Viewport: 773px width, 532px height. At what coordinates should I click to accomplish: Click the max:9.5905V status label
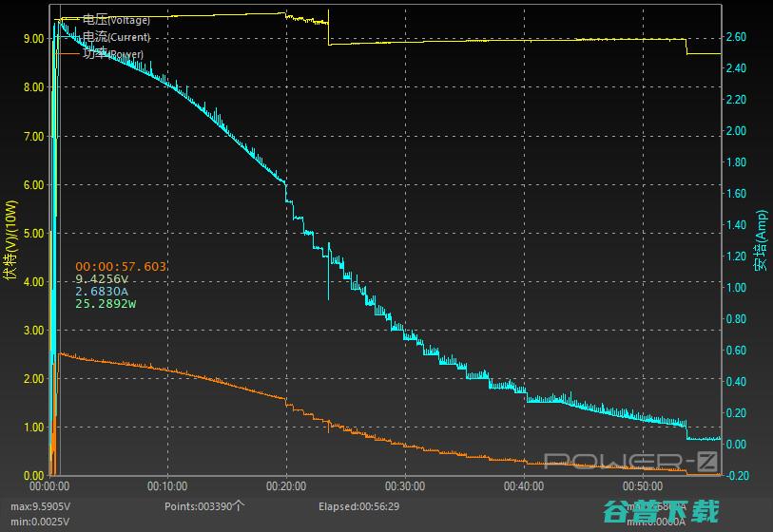[40, 506]
